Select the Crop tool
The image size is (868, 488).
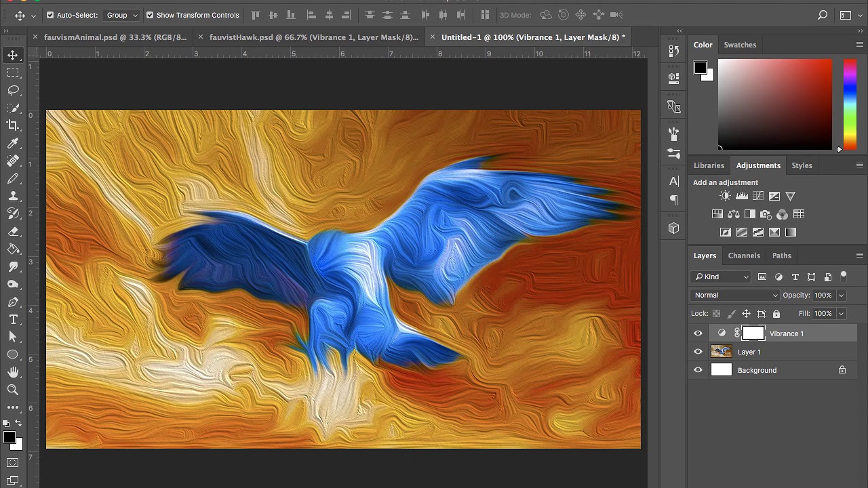pos(13,125)
